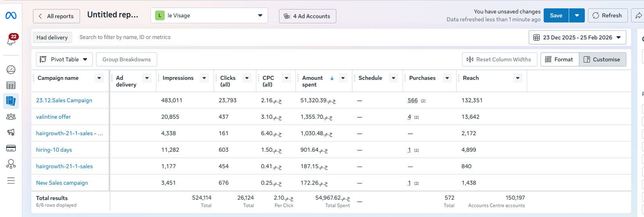644x217 pixels.
Task: Open the account overview gauge icon
Action: click(11, 69)
